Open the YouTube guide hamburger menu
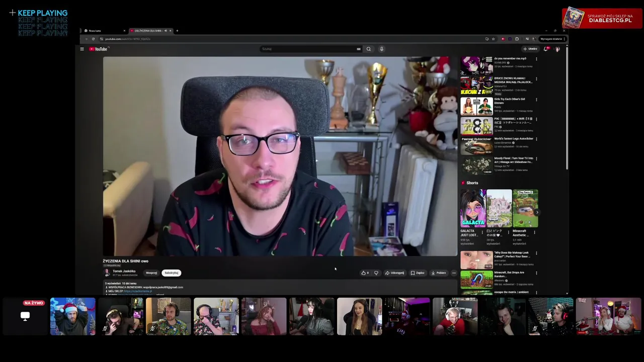The image size is (644, 362). (x=82, y=49)
